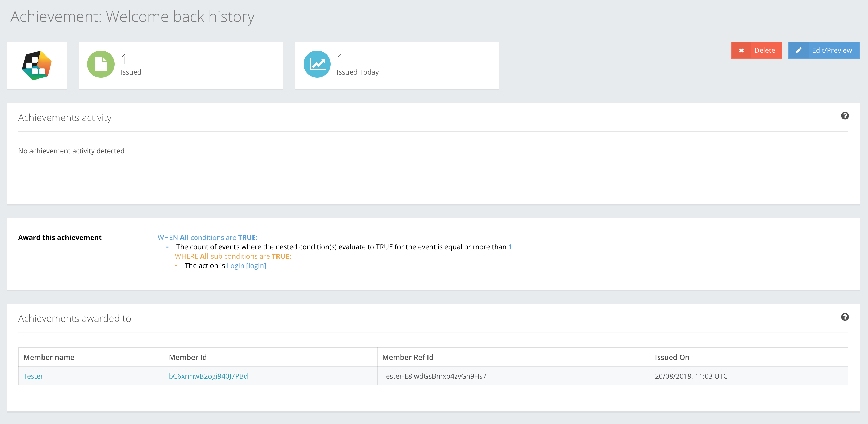
Task: Click the green Issued document icon
Action: point(101,64)
